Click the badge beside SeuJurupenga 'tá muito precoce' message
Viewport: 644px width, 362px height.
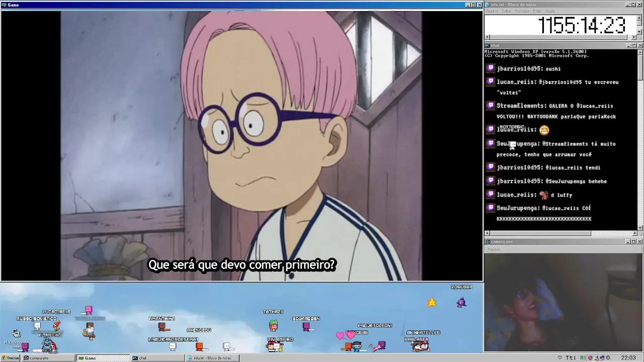pyautogui.click(x=491, y=143)
